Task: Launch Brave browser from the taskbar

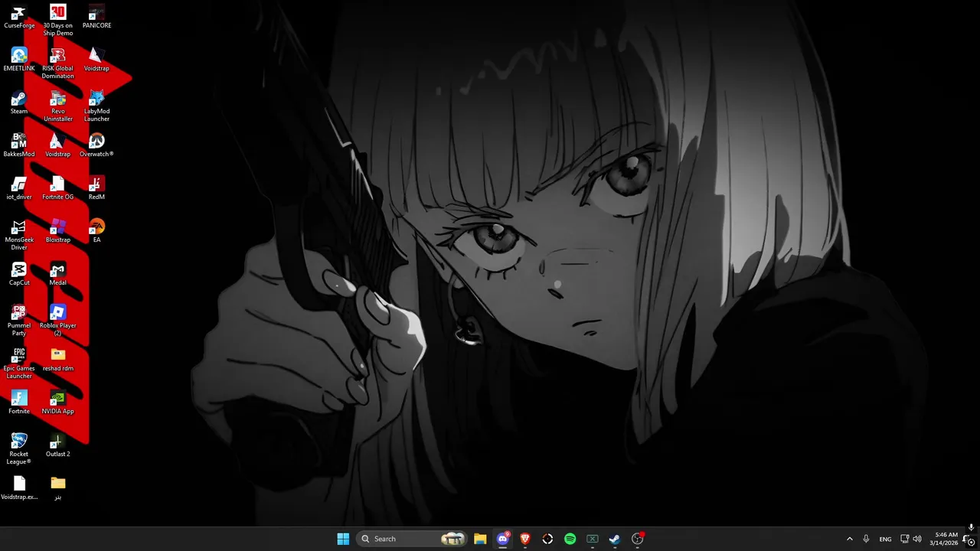Action: pos(525,539)
